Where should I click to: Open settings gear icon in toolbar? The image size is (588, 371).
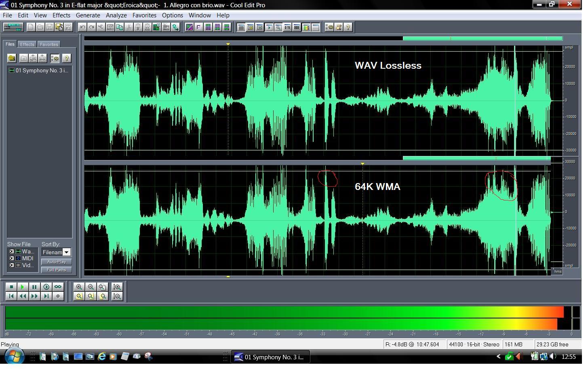(330, 27)
